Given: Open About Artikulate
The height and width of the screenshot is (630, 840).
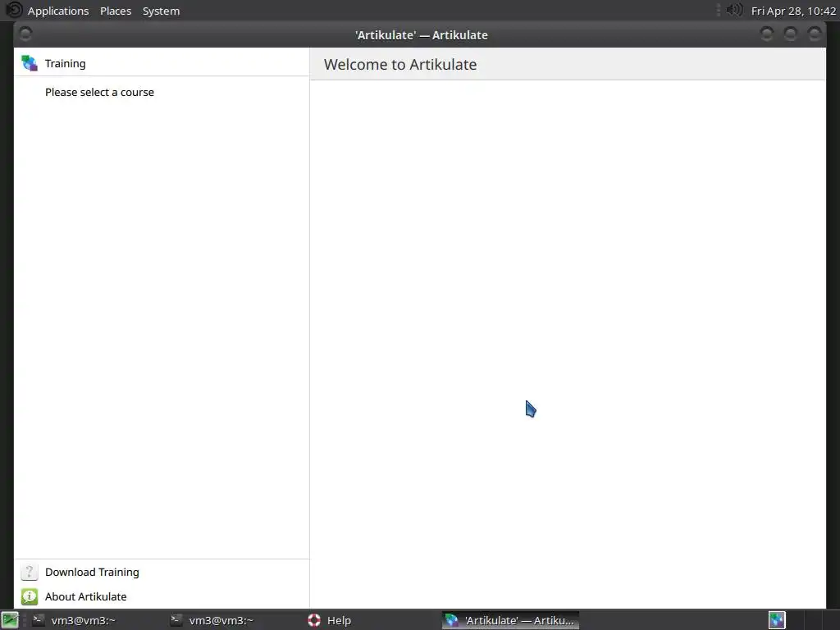Looking at the screenshot, I should click(85, 596).
